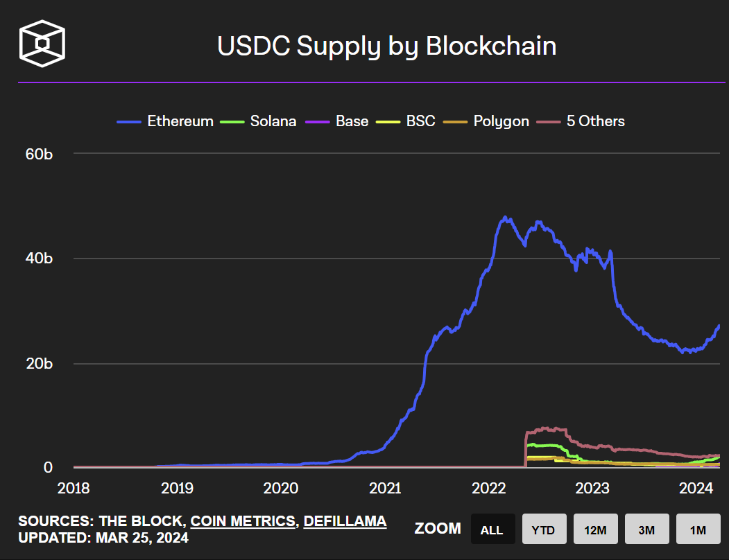This screenshot has height=560, width=729.
Task: Click the Ethereum blue line color marker
Action: coord(129,121)
